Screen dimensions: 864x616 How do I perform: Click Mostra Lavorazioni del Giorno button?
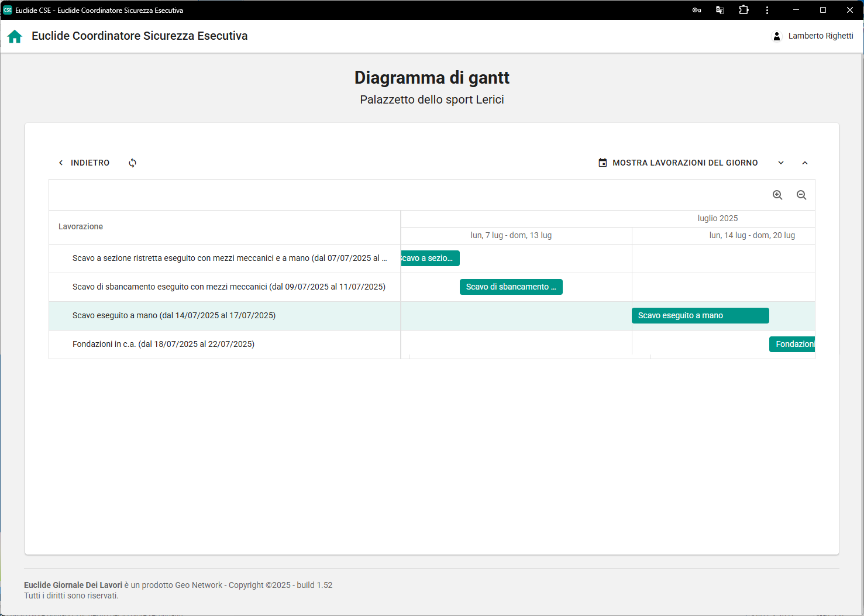click(x=678, y=163)
